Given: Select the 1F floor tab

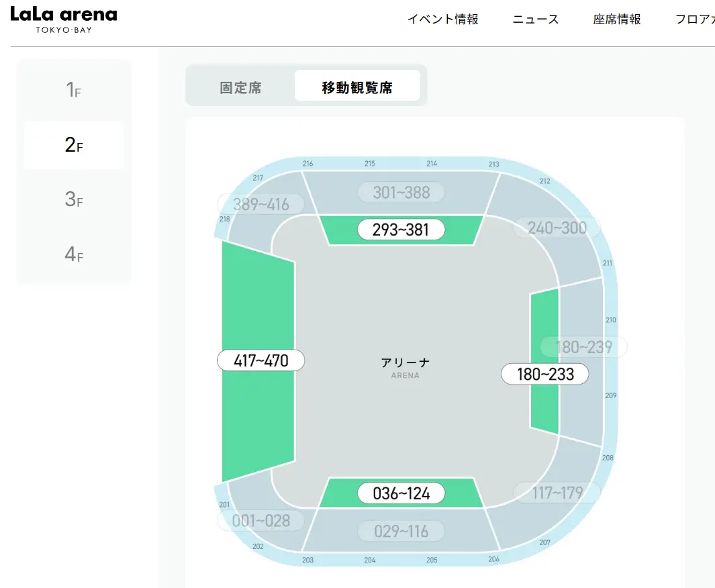Looking at the screenshot, I should [x=74, y=90].
